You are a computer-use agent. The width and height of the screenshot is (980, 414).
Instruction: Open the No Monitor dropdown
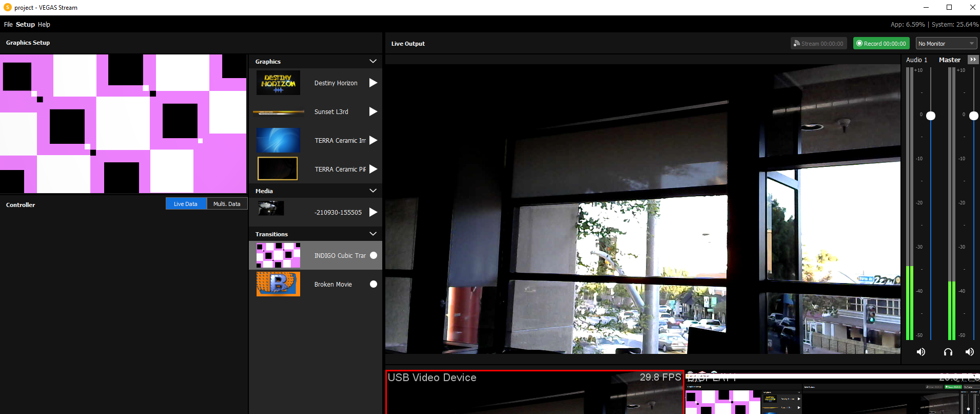(x=946, y=44)
